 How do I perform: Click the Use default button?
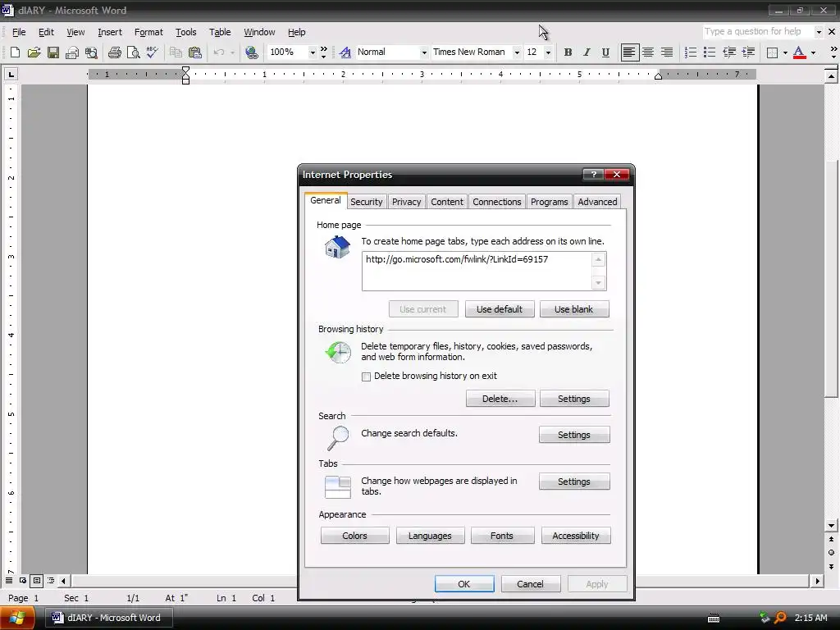click(500, 309)
